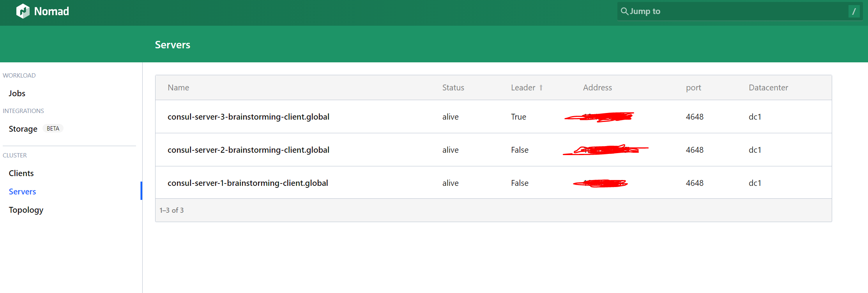This screenshot has height=293, width=868.
Task: Click port 4648 of consul-server-2
Action: tap(695, 150)
